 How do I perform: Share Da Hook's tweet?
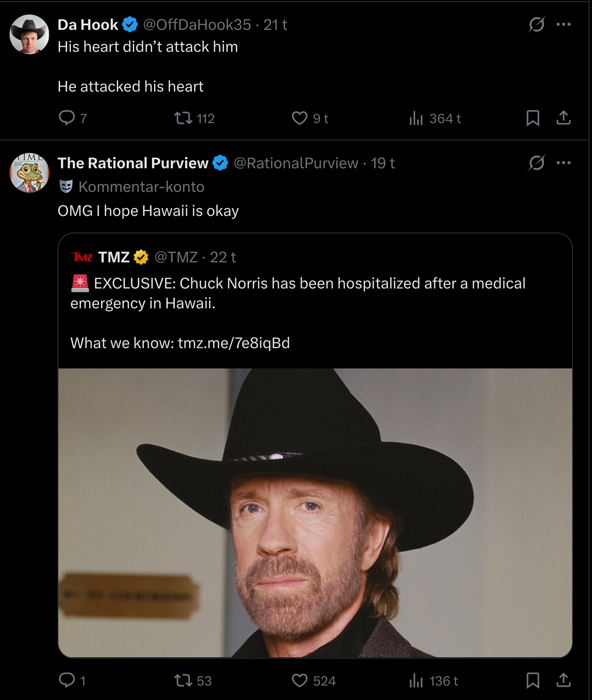pos(563,118)
